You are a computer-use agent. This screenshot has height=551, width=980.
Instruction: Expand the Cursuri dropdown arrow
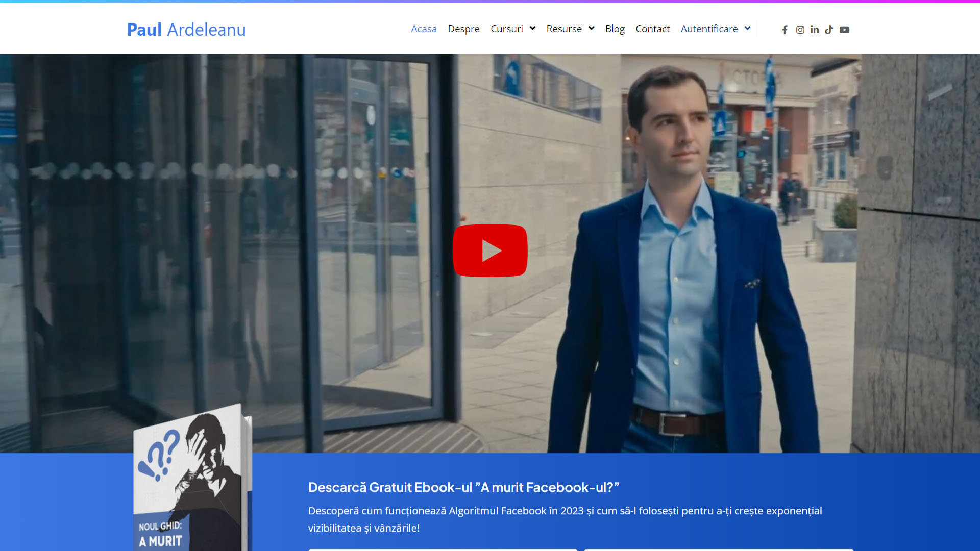532,28
